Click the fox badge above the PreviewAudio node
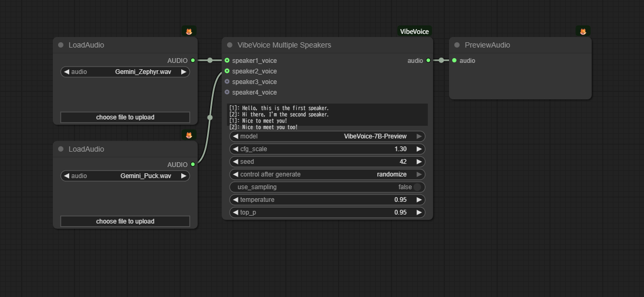Viewport: 644px width, 297px height. 583,31
